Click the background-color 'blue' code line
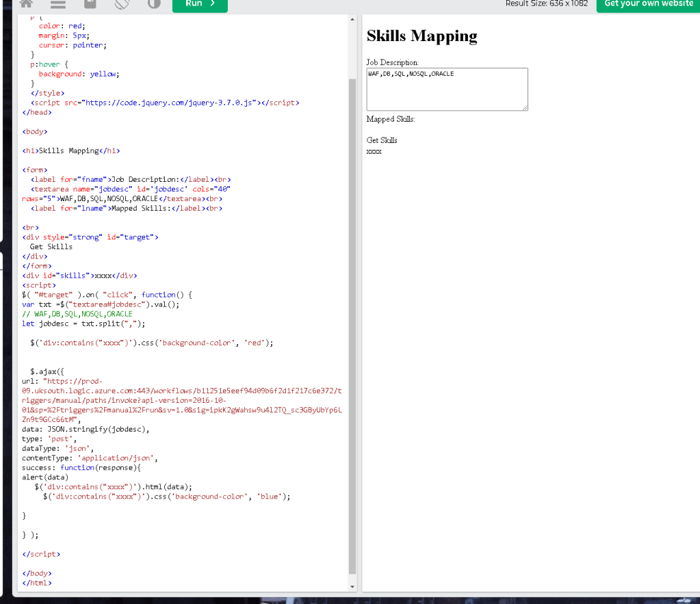Screen dimensions: 700x604 pyautogui.click(x=166, y=497)
